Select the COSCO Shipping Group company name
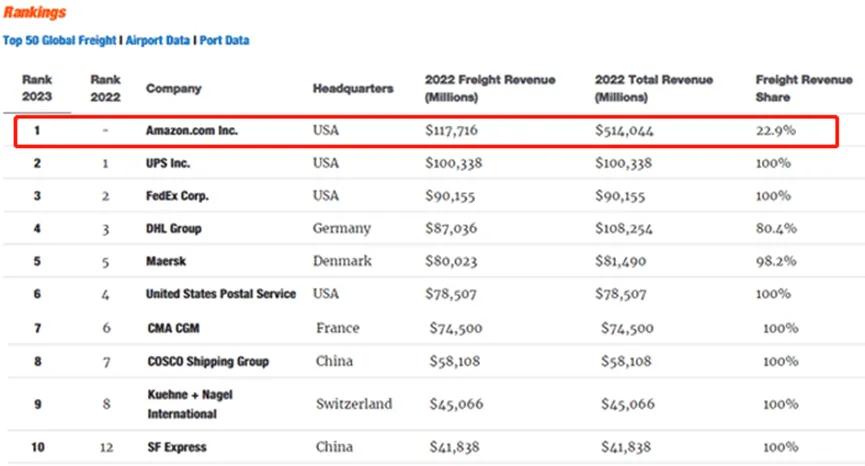This screenshot has width=865, height=466. [208, 361]
